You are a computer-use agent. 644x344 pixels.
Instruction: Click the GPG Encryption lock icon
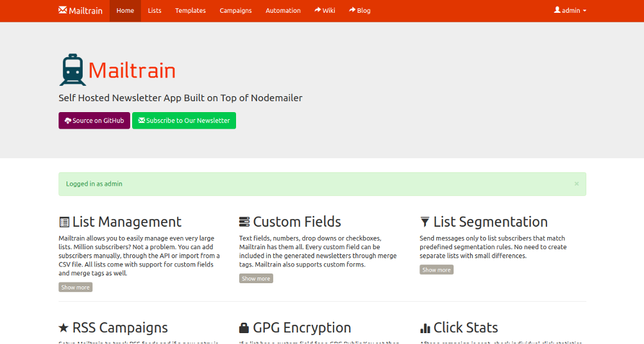tap(244, 327)
